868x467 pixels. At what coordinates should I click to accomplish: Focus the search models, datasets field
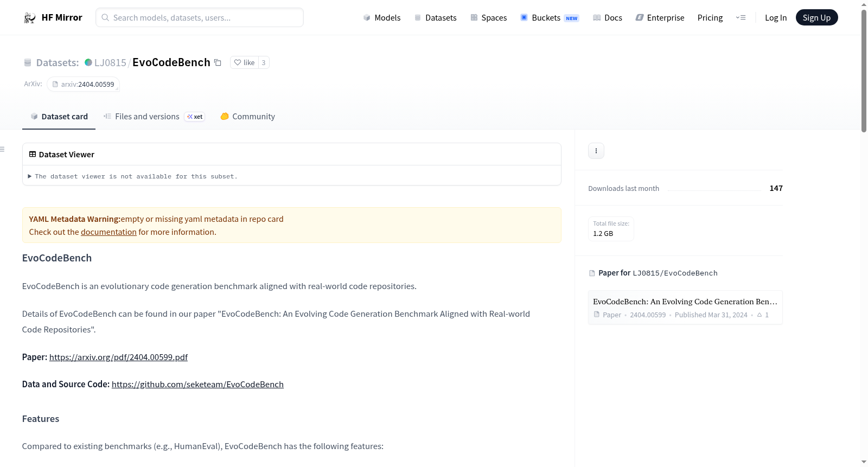200,17
